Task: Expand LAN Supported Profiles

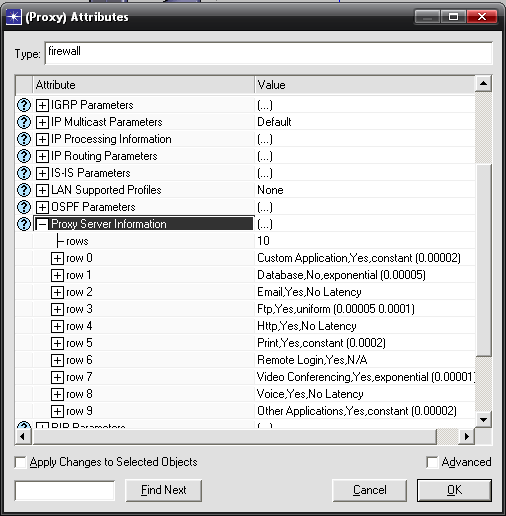Action: pos(42,190)
